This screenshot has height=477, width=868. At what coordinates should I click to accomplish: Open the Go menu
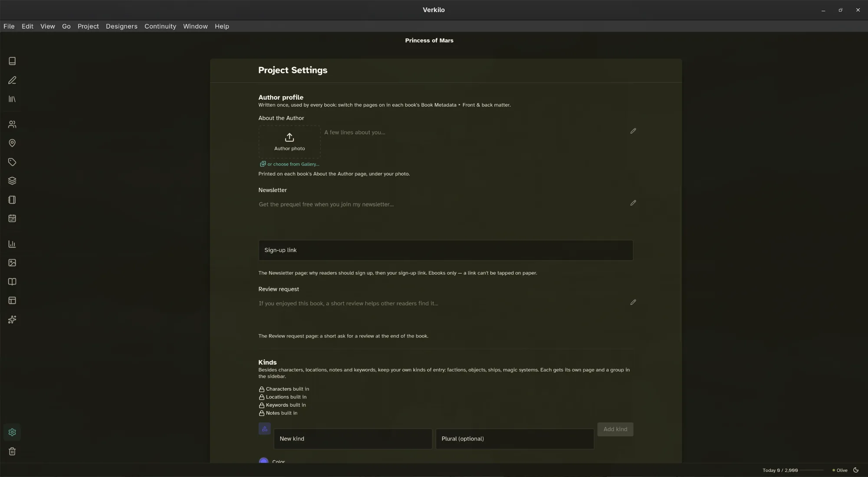pyautogui.click(x=66, y=26)
